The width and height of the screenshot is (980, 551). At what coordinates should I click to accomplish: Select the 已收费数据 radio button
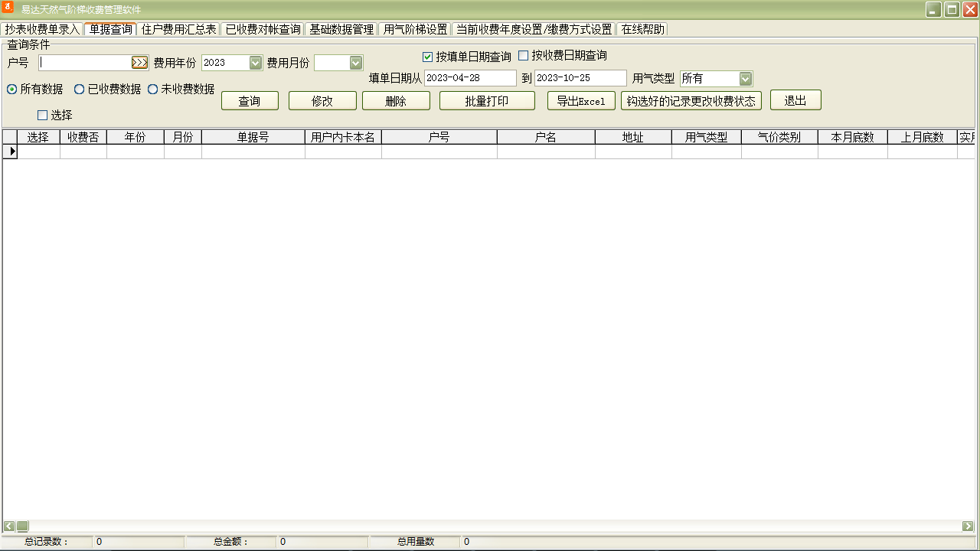click(x=79, y=90)
